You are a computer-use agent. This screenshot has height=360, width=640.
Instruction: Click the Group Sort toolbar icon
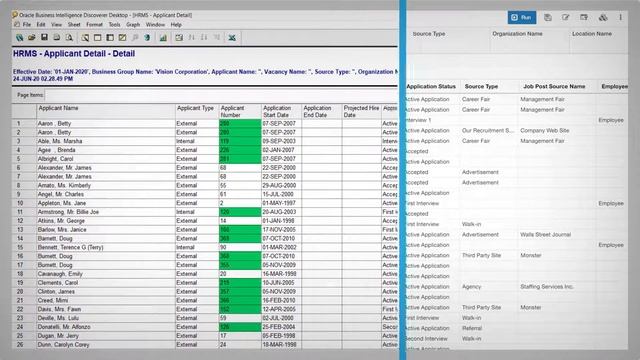tap(216, 38)
